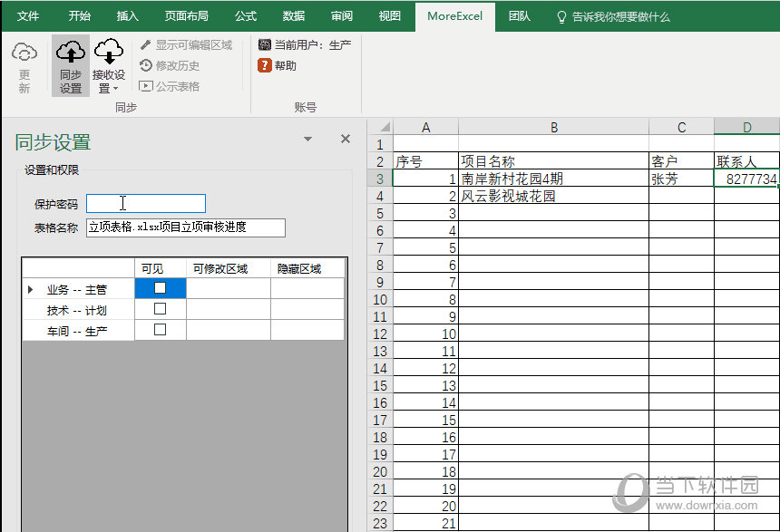
Task: Click 可修改区域 cell for 技术 -- 计划
Action: click(229, 309)
